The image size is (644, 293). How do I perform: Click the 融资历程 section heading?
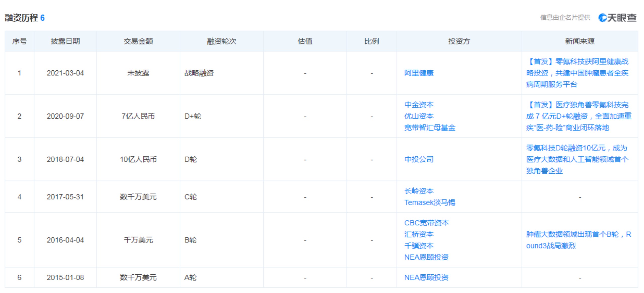pyautogui.click(x=21, y=18)
